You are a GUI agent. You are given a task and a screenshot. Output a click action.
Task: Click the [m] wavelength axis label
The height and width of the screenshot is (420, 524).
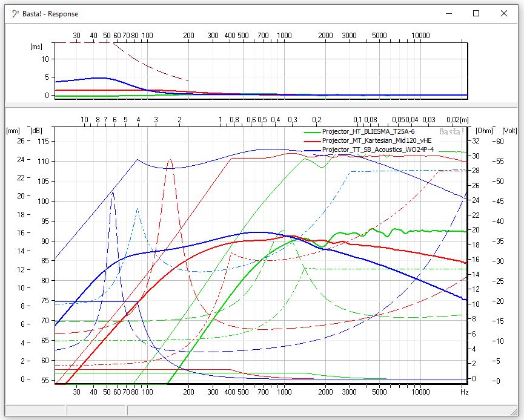point(463,119)
